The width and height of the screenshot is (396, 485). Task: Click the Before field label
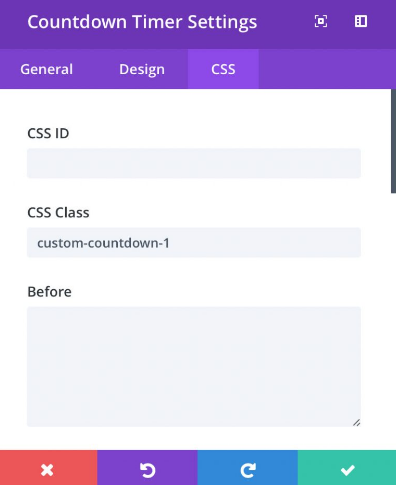(49, 292)
